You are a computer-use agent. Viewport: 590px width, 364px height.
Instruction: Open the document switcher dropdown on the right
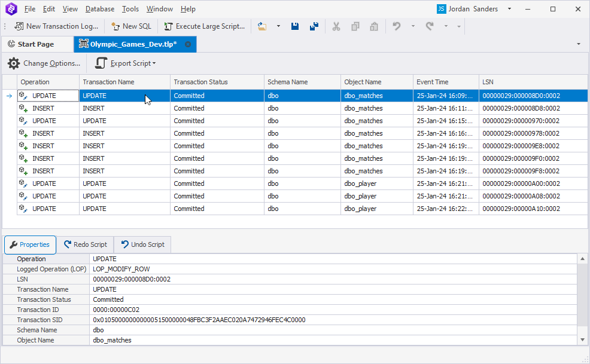pos(577,44)
